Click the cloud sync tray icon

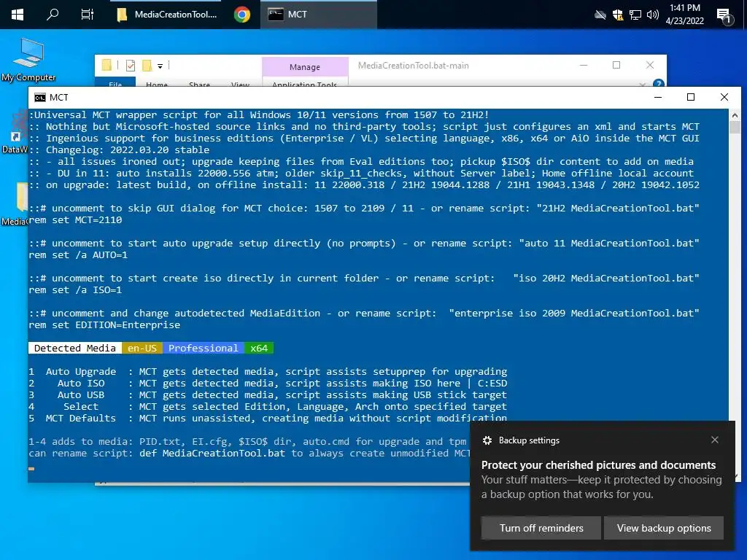click(600, 15)
